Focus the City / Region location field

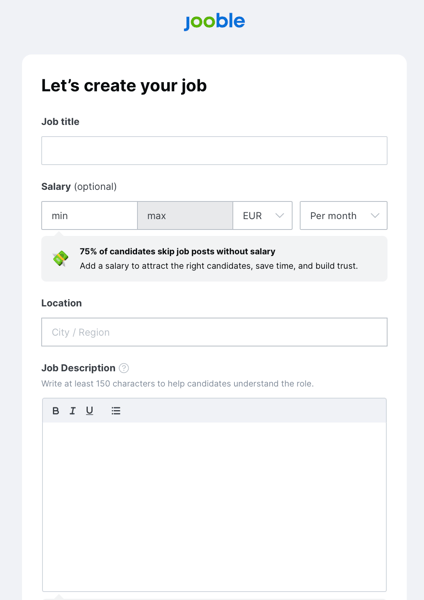214,332
